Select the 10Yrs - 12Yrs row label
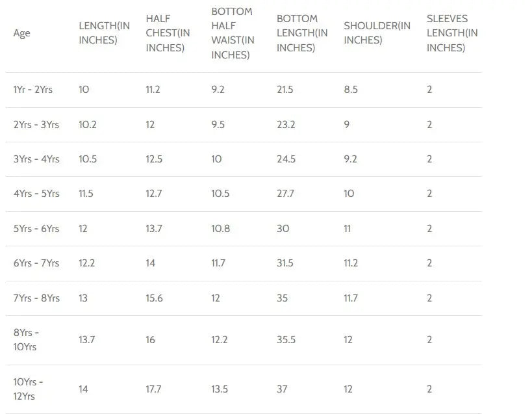The image size is (532, 414). tap(28, 389)
